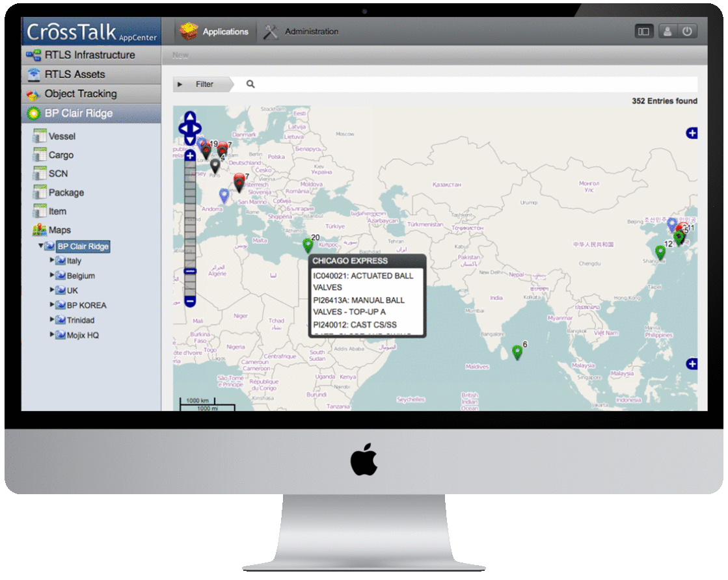
Task: Click the map zoom-in plus button
Action: point(190,155)
